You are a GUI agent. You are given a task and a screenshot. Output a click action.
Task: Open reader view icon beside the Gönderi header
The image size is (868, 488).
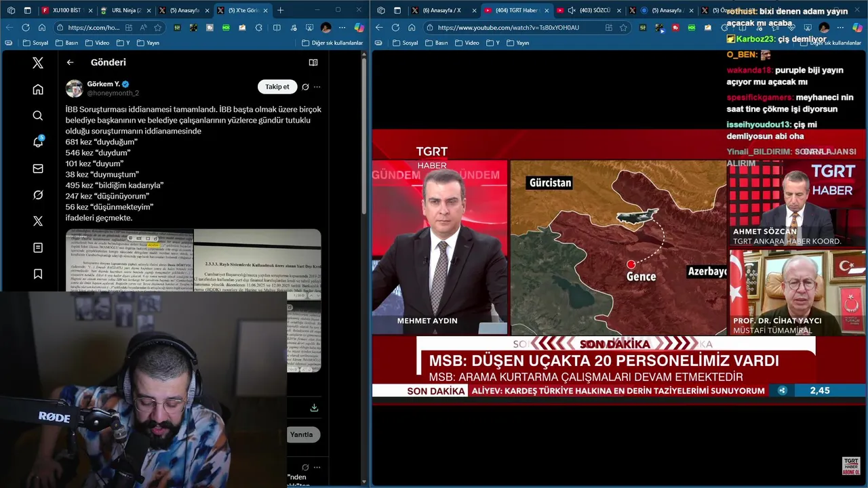pos(313,62)
